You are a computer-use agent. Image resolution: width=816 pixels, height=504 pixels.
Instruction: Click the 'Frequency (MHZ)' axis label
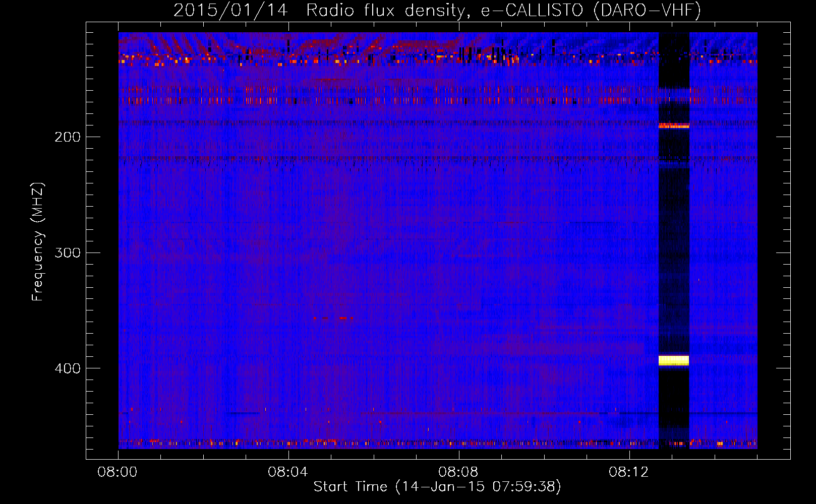(38, 242)
